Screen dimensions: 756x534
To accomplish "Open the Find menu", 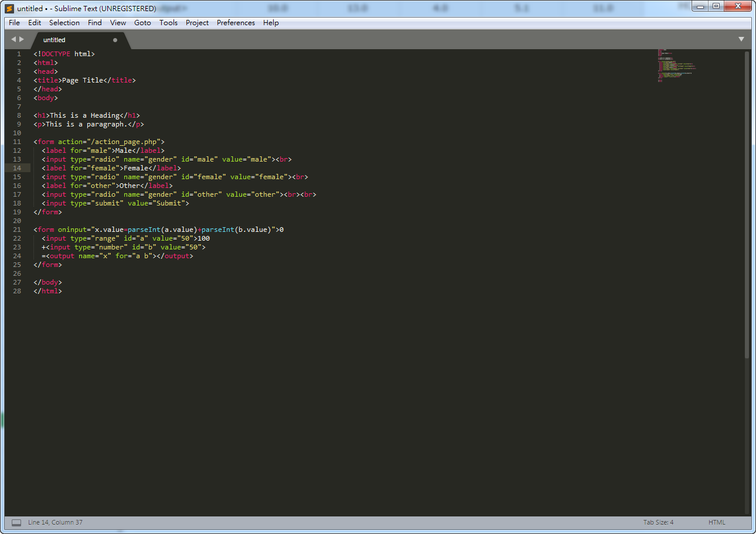I will [x=95, y=23].
